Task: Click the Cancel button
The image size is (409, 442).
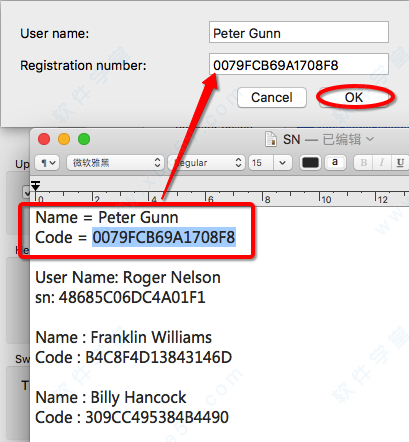Action: point(272,98)
